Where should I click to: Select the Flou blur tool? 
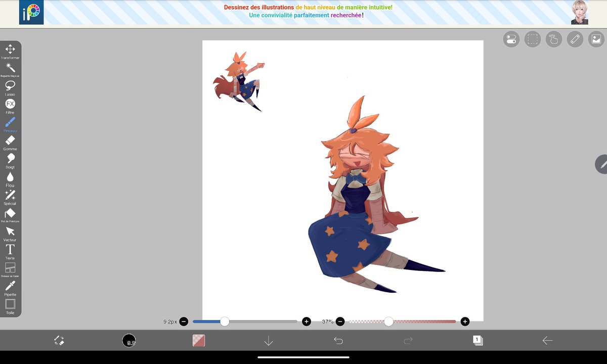(x=10, y=177)
